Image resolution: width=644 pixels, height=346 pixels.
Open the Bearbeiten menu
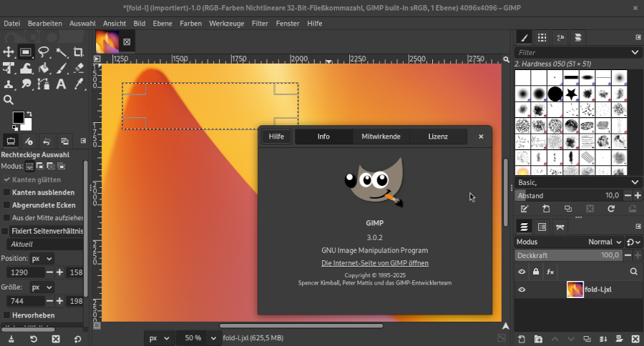[x=45, y=24]
